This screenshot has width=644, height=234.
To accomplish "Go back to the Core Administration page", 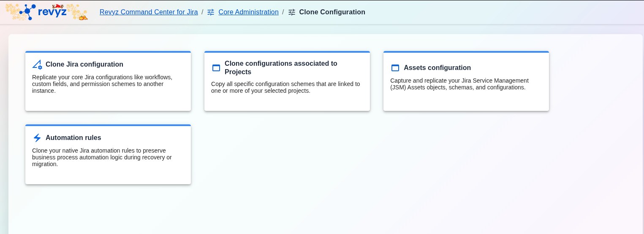I will [x=248, y=12].
